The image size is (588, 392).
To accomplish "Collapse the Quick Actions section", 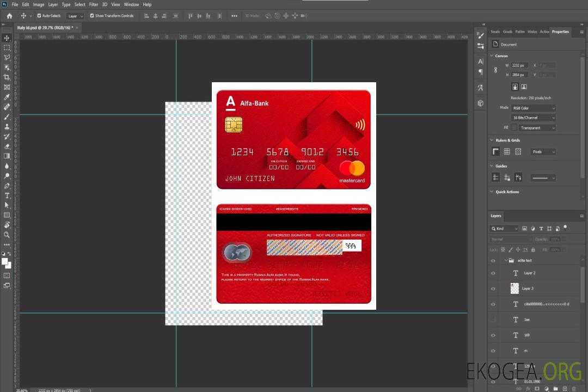I will pyautogui.click(x=492, y=192).
